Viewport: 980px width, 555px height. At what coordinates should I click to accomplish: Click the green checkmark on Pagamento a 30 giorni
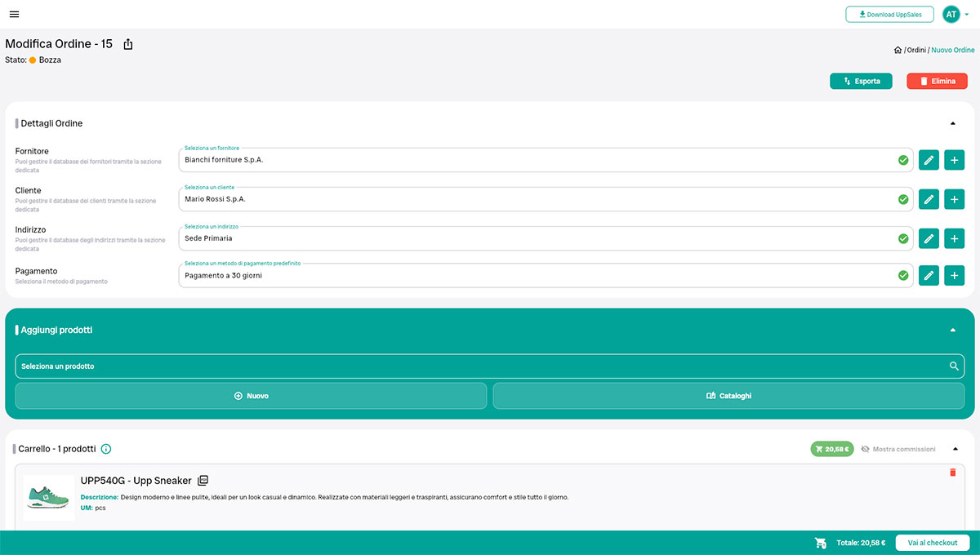tap(903, 275)
